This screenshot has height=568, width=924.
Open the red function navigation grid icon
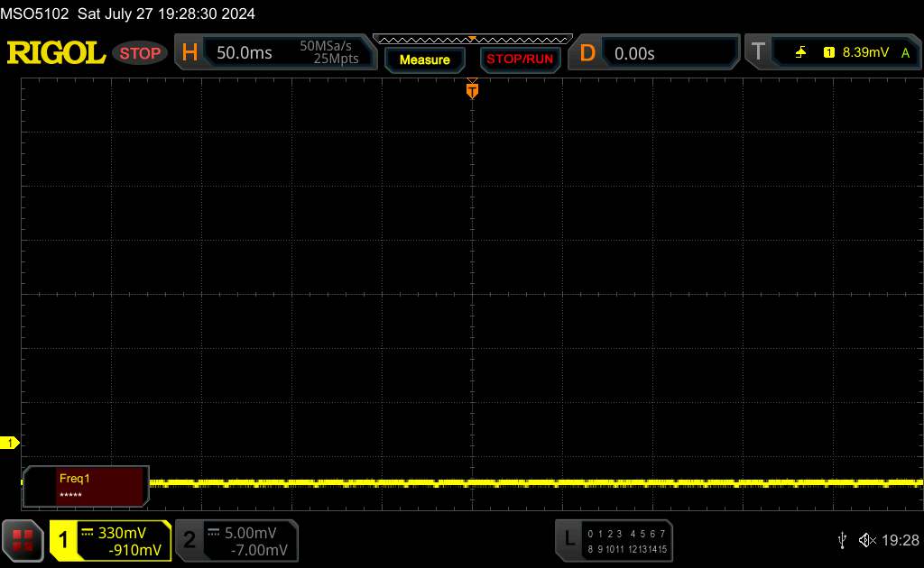(23, 540)
